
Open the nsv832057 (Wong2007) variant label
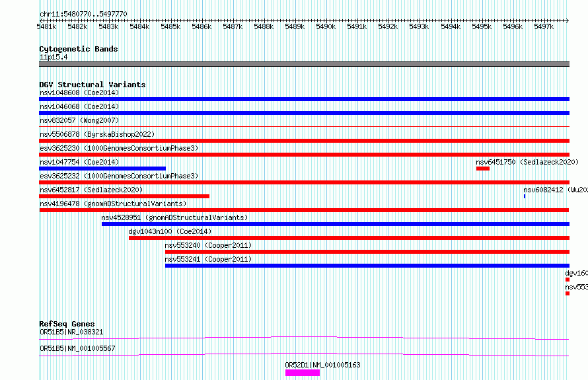point(79,120)
